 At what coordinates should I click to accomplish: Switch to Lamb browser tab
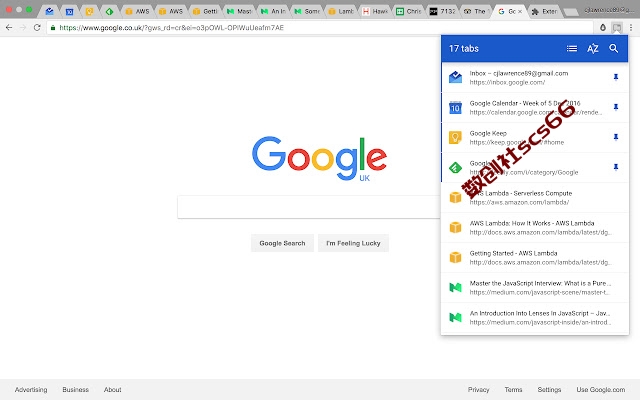pos(340,11)
